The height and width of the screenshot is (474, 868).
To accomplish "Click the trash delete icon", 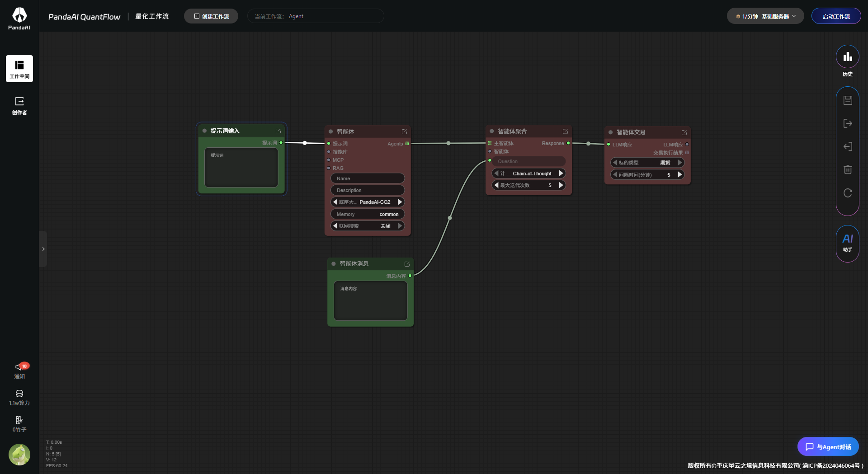I will [x=848, y=169].
